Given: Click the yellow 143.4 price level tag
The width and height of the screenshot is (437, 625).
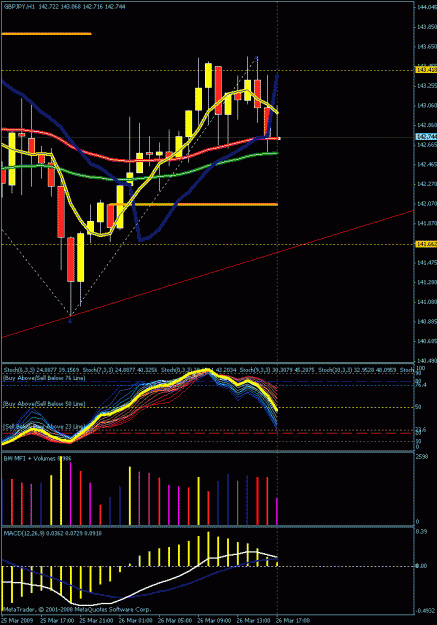Looking at the screenshot, I should coord(426,70).
